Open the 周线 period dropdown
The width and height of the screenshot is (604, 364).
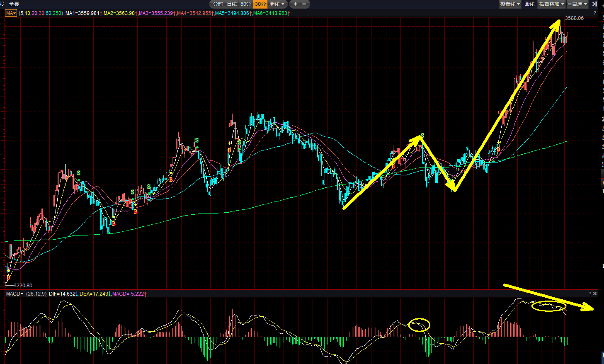(277, 4)
